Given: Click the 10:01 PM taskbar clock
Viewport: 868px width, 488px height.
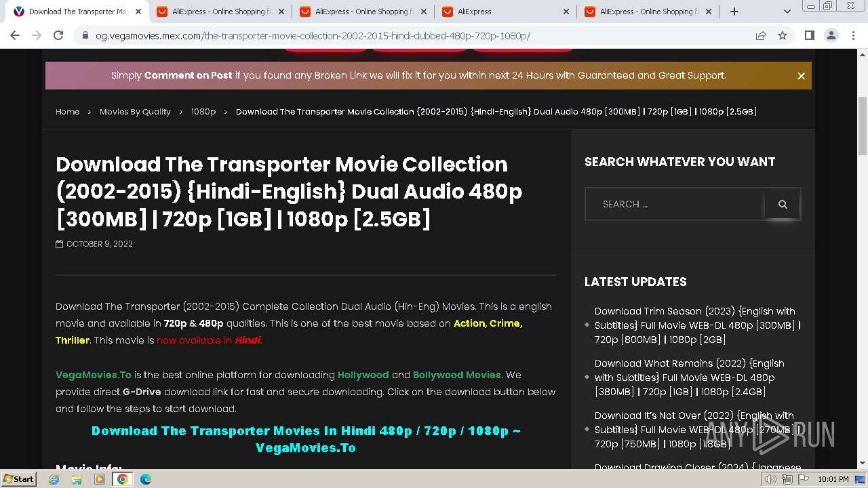Looking at the screenshot, I should [833, 479].
